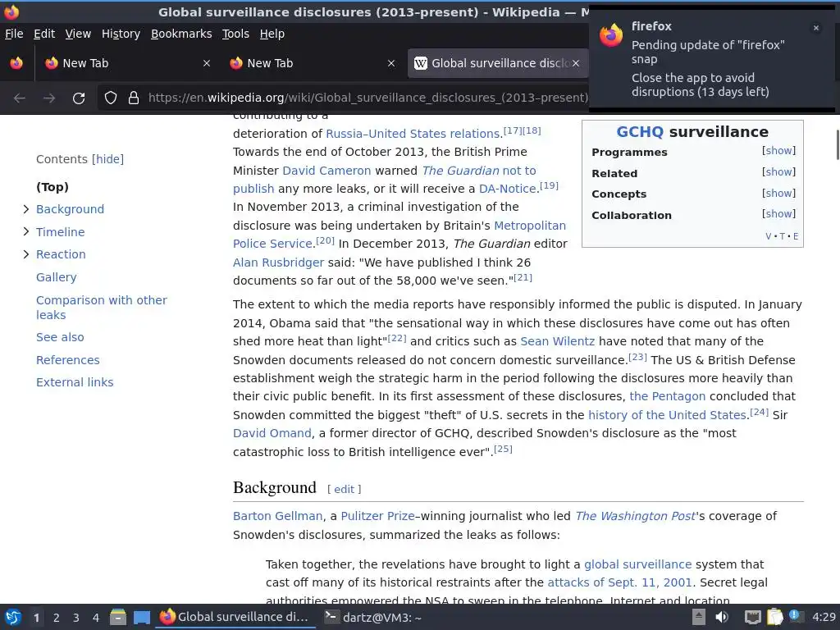Click the URL address field
The image size is (840, 630).
point(367,98)
